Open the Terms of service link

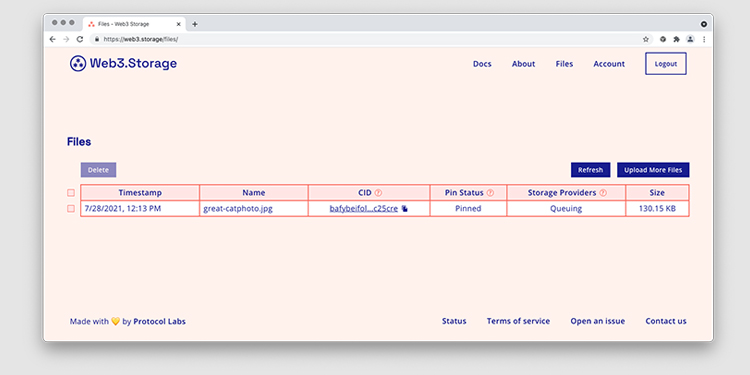(x=518, y=321)
